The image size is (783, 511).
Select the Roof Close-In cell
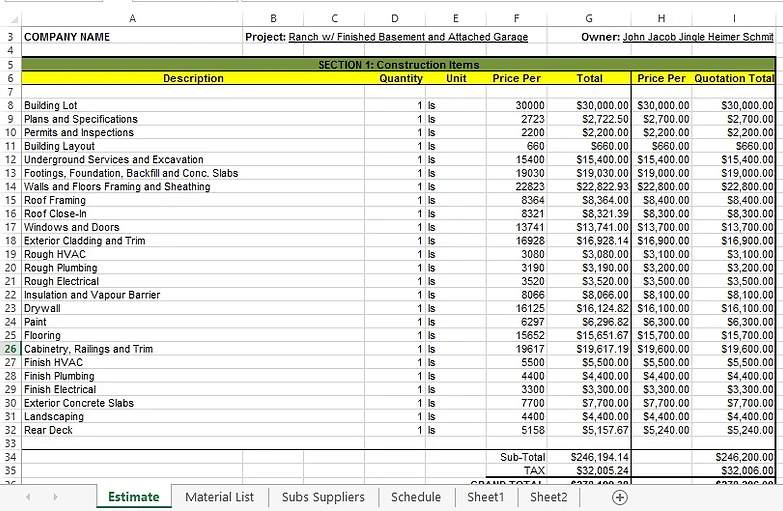coord(193,213)
